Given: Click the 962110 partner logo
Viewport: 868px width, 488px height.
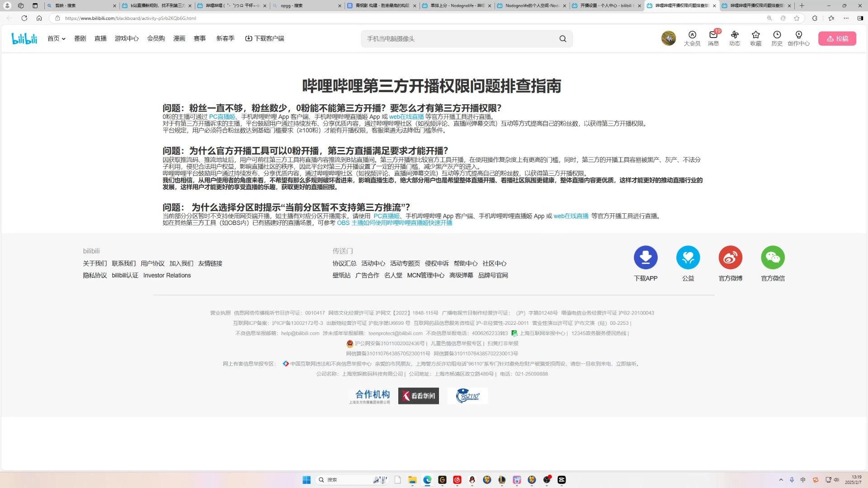Looking at the screenshot, I should 468,396.
